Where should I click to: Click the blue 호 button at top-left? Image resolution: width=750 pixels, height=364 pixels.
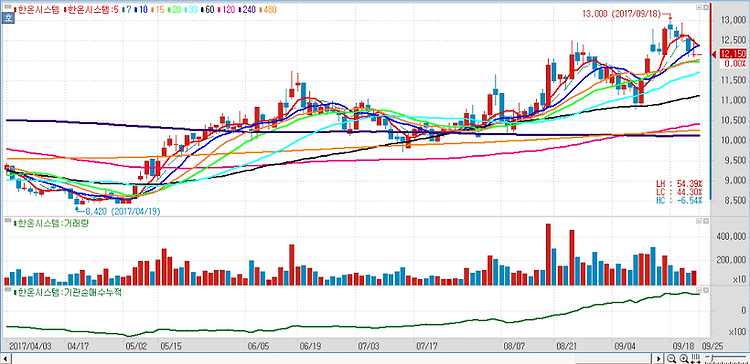point(8,18)
